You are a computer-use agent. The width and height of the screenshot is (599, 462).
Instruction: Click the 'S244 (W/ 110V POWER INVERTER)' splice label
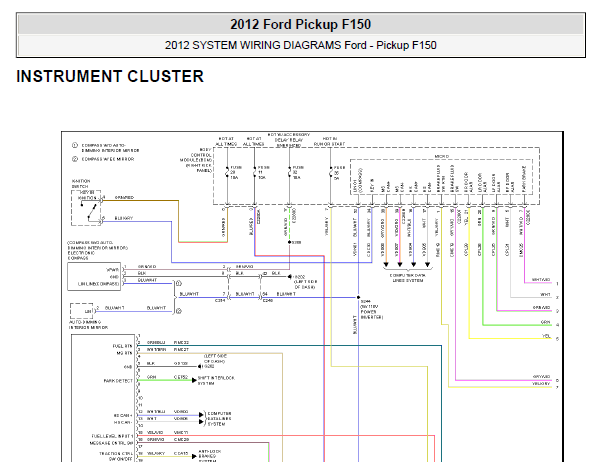372,310
